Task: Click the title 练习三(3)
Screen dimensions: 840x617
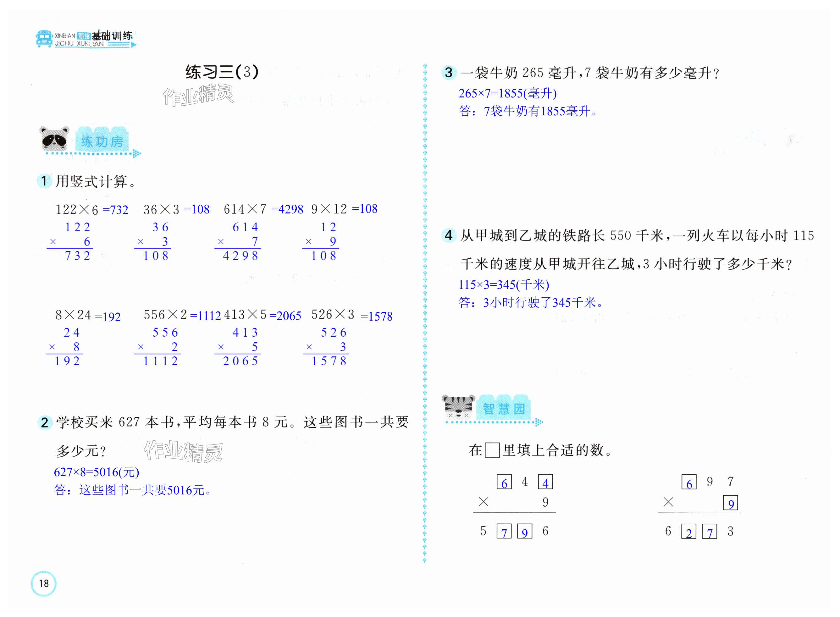Action: tap(222, 72)
